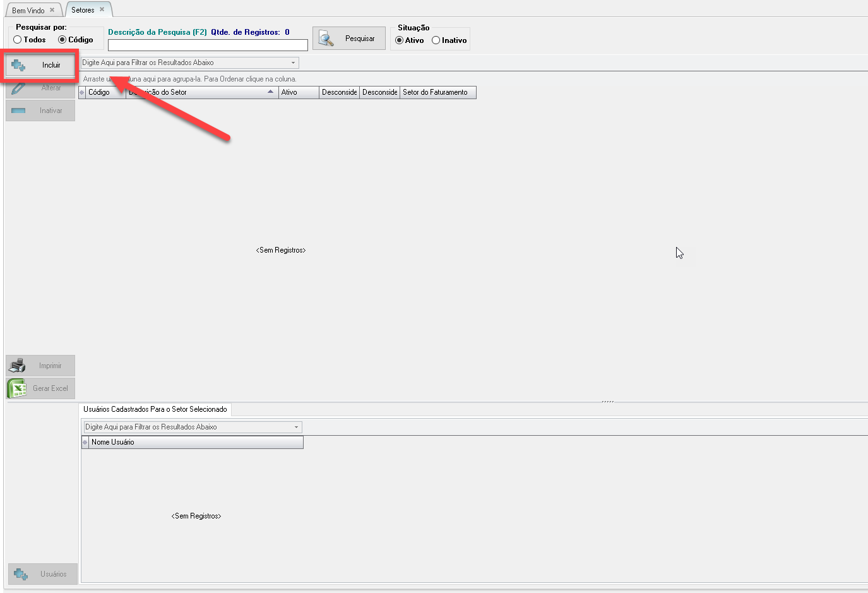Choose the Inativo situation option

pos(436,40)
